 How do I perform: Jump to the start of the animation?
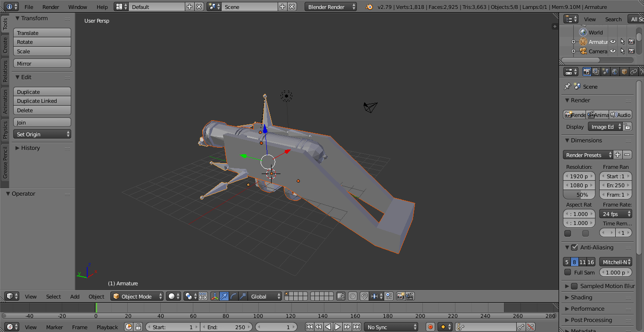click(309, 326)
